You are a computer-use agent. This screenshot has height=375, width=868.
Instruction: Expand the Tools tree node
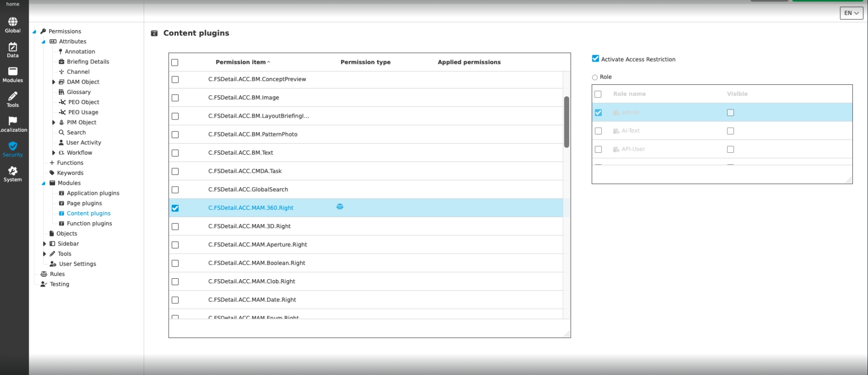(x=44, y=254)
